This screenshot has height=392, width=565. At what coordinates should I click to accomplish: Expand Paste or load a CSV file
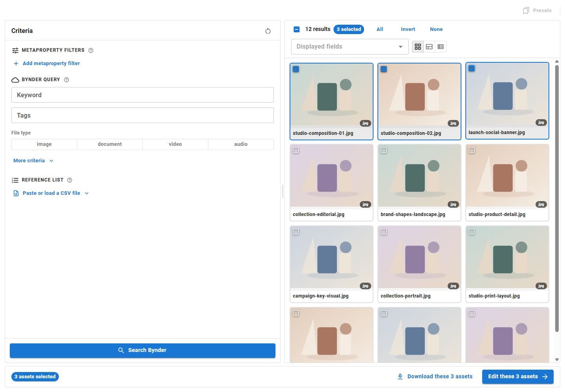coord(51,193)
